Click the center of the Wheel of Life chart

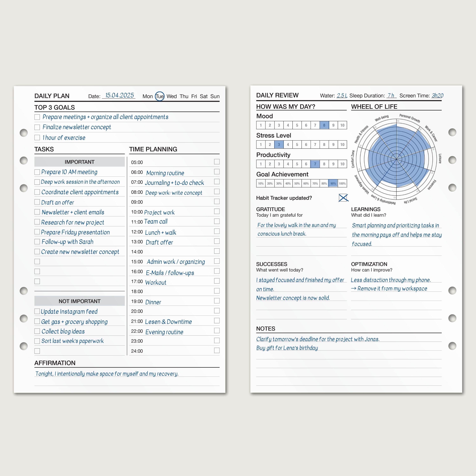396,159
